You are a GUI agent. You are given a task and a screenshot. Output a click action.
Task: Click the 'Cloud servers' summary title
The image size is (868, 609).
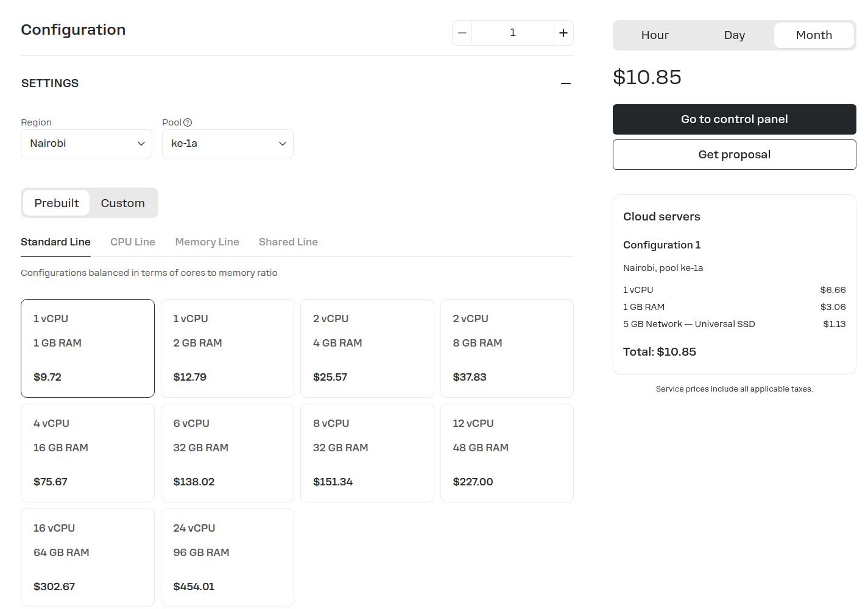point(662,217)
